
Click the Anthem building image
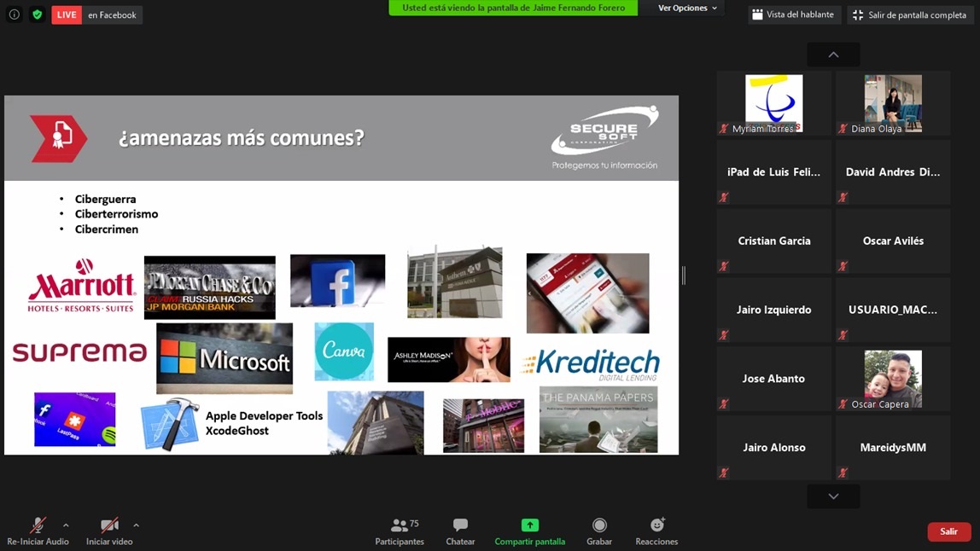click(454, 281)
